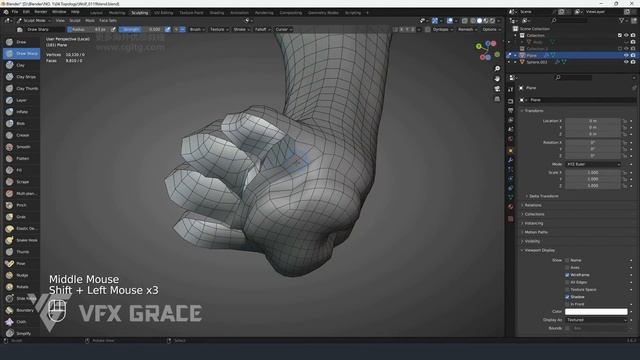Switch to the Sculpting workspace tab

coord(140,13)
